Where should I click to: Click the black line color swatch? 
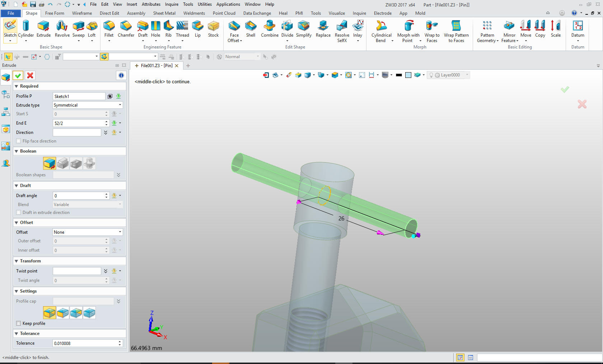tap(399, 75)
